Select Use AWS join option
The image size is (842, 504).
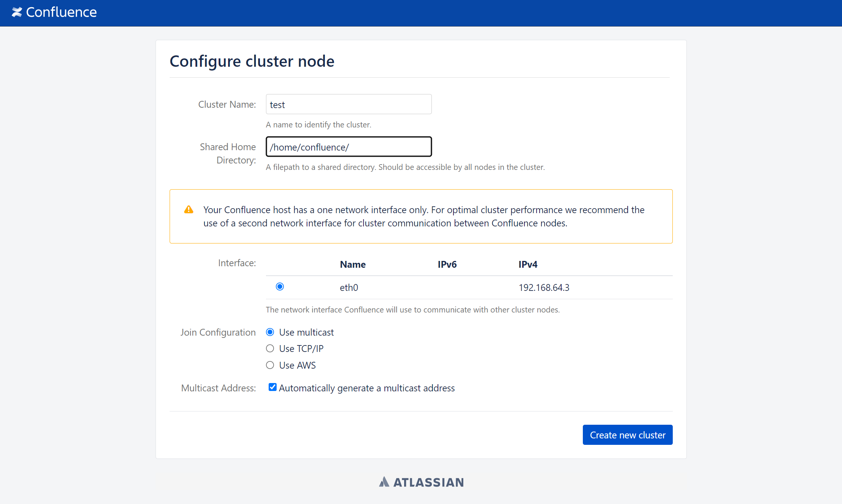pos(270,365)
